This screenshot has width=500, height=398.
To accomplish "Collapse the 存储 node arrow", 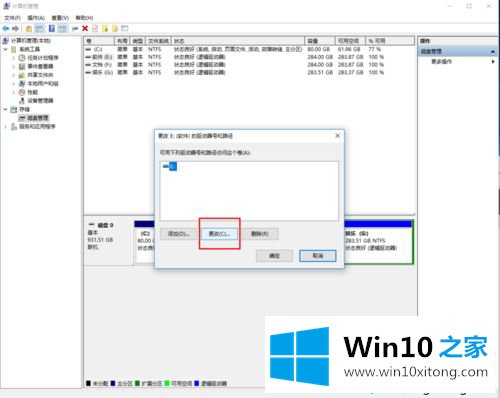I will tap(6, 109).
